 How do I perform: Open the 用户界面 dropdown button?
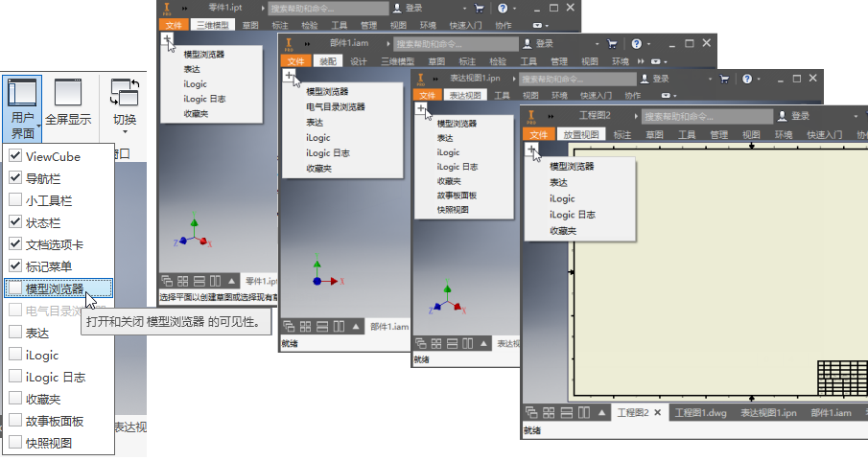pyautogui.click(x=22, y=108)
